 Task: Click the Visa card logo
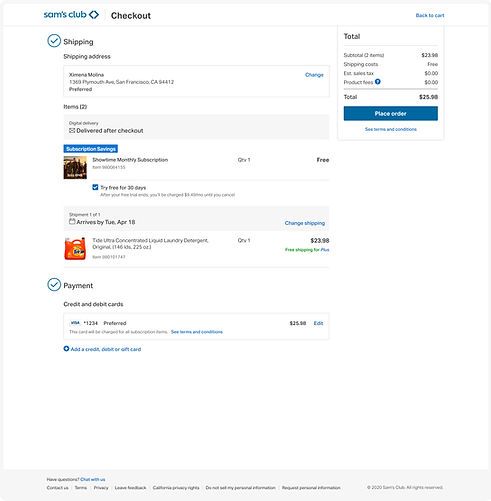point(75,323)
